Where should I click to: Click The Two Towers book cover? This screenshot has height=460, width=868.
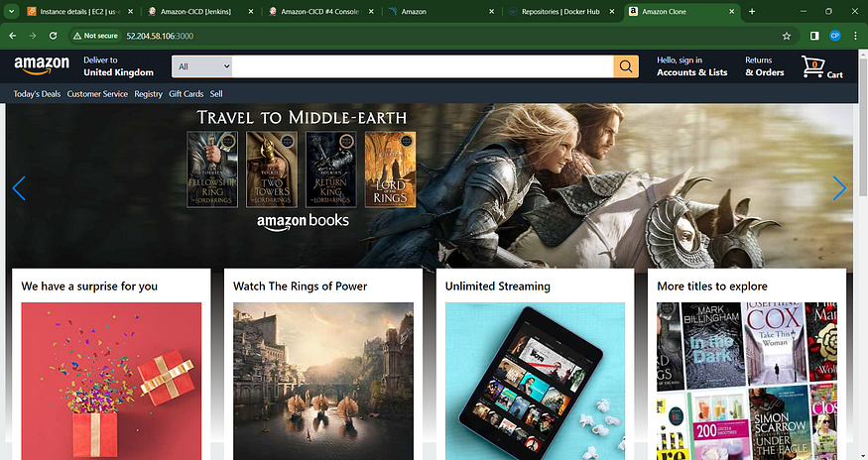pos(272,170)
